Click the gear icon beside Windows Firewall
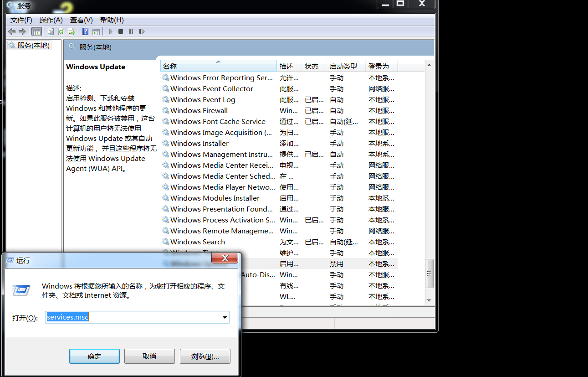This screenshot has height=377, width=588. click(166, 110)
